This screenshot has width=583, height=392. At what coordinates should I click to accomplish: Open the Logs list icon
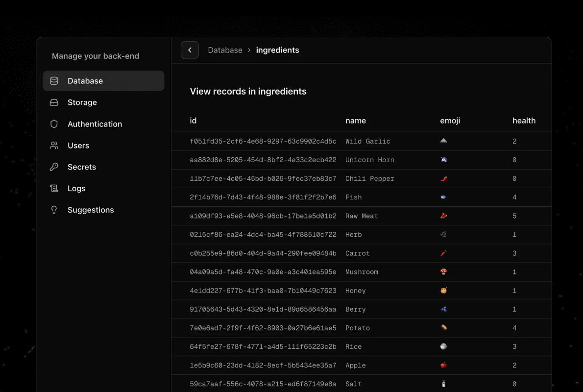coord(54,188)
